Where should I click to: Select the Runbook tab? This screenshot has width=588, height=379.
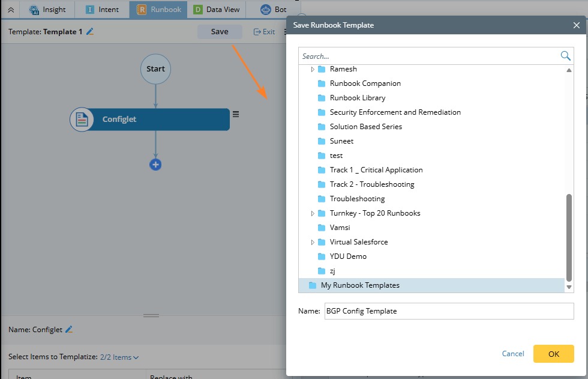(x=159, y=10)
